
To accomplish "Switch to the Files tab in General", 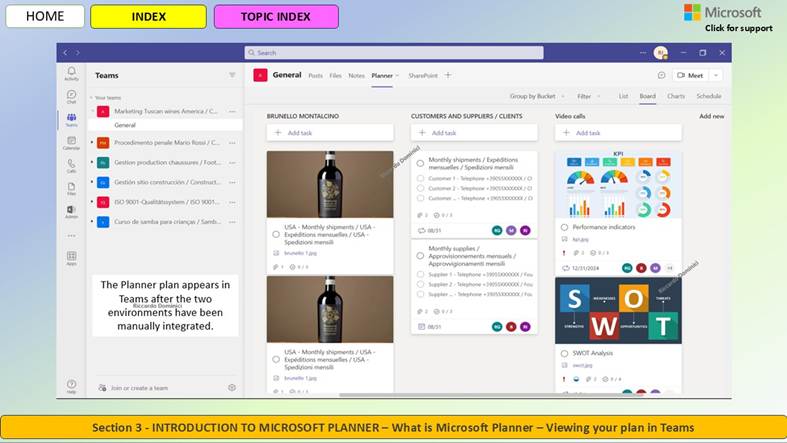I will coord(335,76).
